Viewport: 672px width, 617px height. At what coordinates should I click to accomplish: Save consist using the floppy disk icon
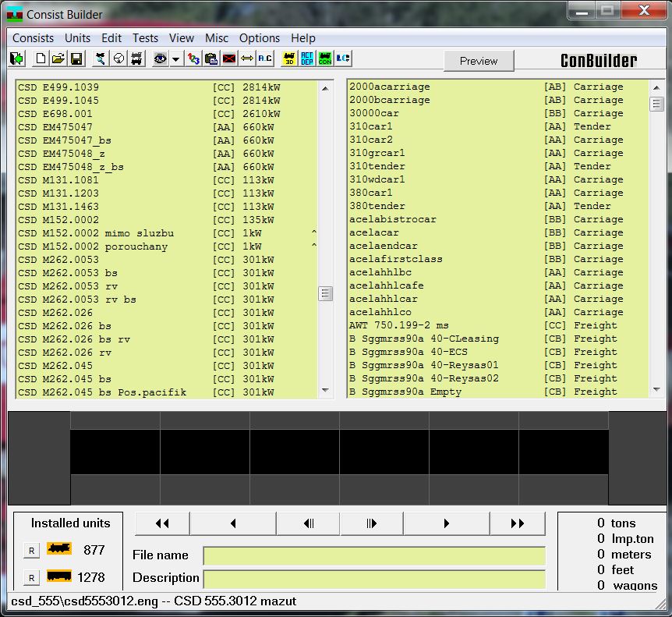tap(76, 59)
